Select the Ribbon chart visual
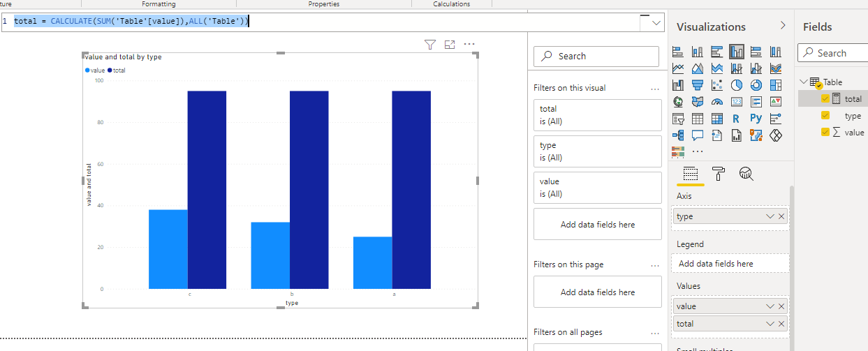Viewport: 868px width, 351px height. [x=775, y=68]
